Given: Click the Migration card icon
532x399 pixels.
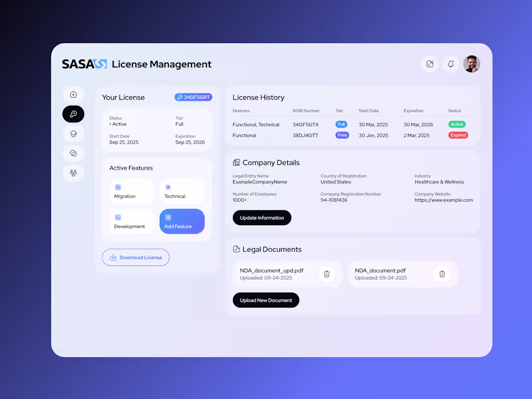Looking at the screenshot, I should [x=118, y=187].
